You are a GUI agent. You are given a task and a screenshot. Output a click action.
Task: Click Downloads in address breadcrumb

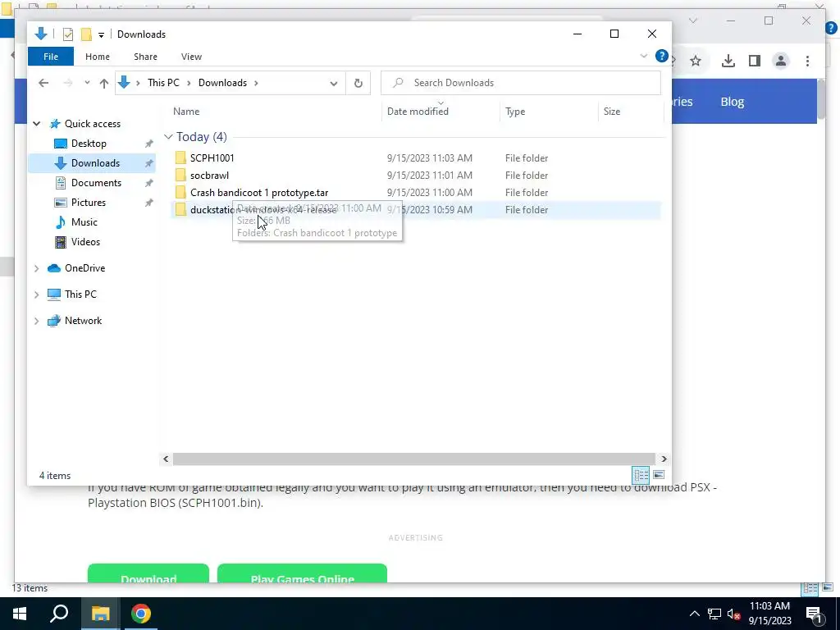tap(222, 83)
